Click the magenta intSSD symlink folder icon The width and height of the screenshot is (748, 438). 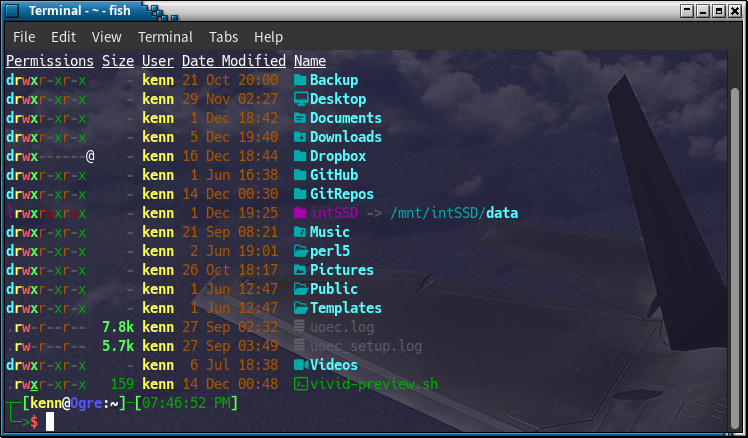(x=300, y=213)
